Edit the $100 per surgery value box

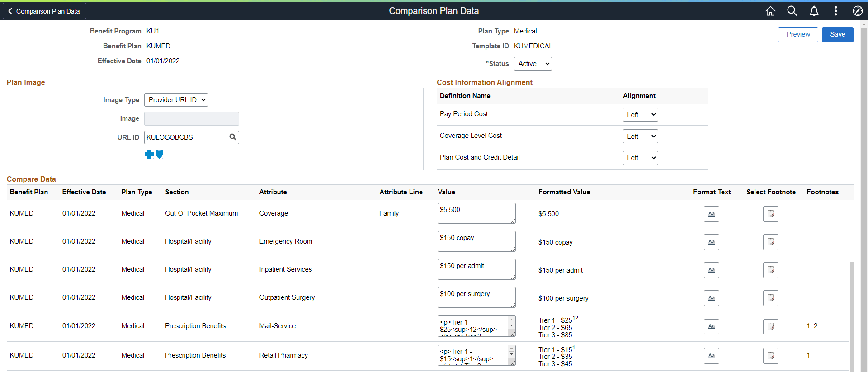(x=476, y=297)
